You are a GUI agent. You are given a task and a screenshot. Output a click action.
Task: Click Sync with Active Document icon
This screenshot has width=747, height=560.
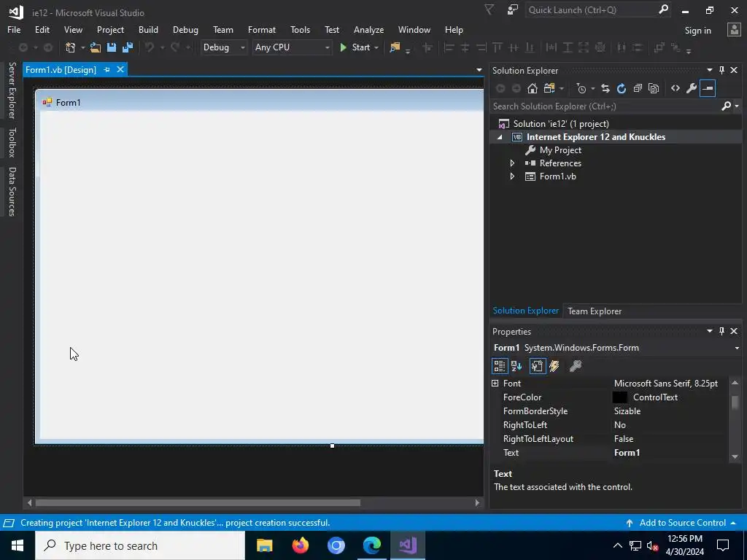pyautogui.click(x=605, y=88)
